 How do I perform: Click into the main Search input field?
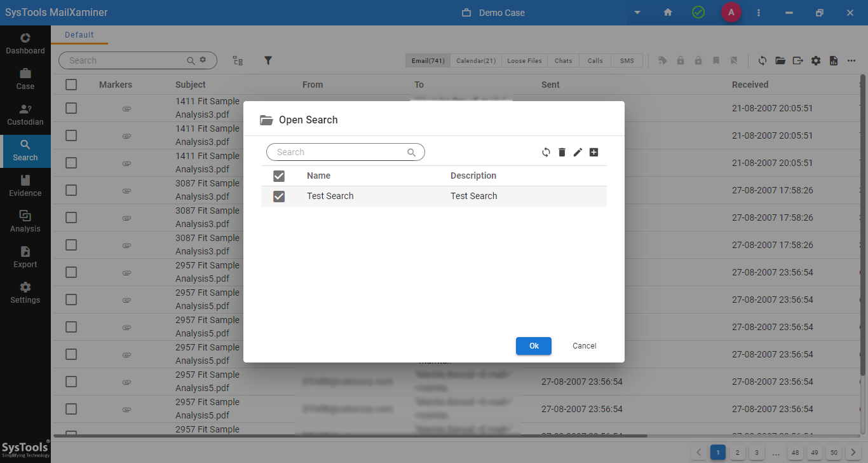tap(138, 60)
